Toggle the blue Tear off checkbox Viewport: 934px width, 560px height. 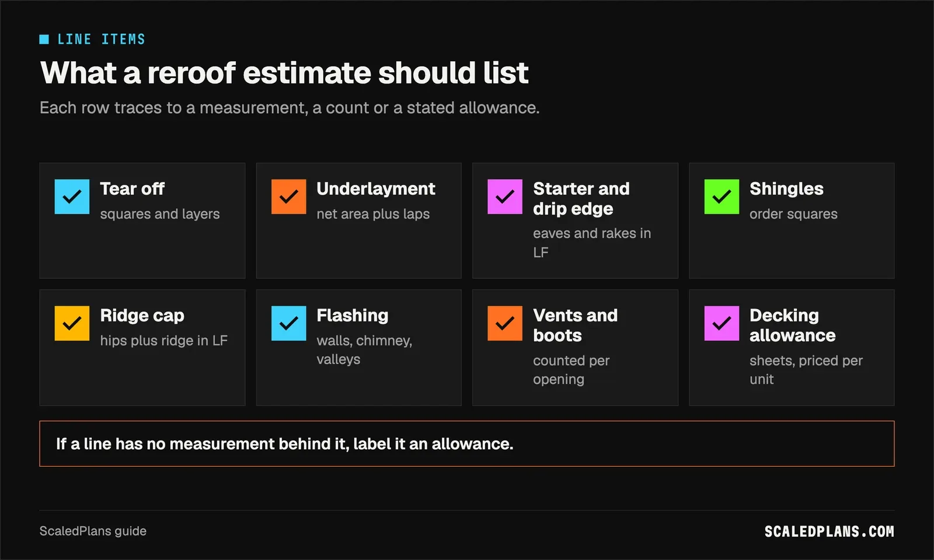pos(72,197)
